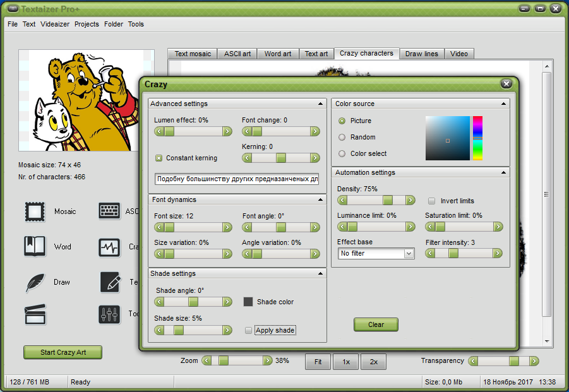Click the Crazy text input field
The image size is (569, 392).
pos(237,179)
